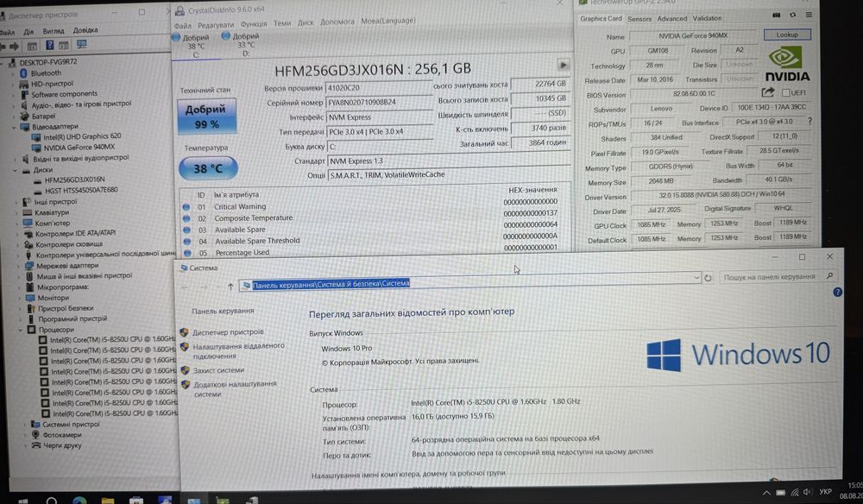This screenshot has height=504, width=863.
Task: Click the blue question-mark help icon in Device Manager
Action: [x=49, y=45]
